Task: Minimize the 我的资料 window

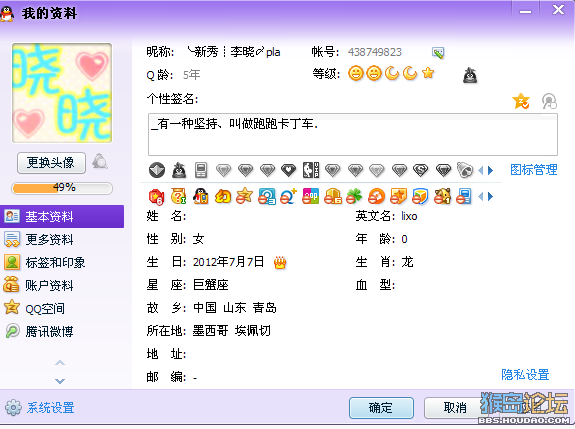Action: (x=525, y=11)
